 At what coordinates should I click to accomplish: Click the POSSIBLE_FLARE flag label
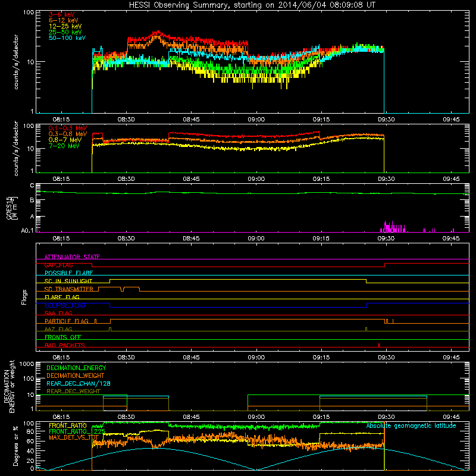[x=68, y=273]
